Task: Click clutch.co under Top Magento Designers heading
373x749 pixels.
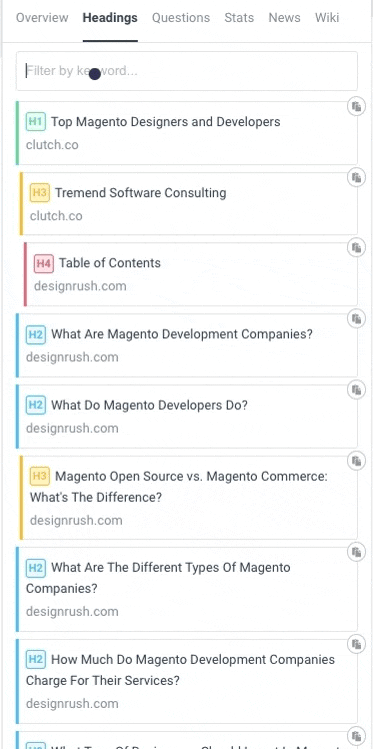Action: 52,145
